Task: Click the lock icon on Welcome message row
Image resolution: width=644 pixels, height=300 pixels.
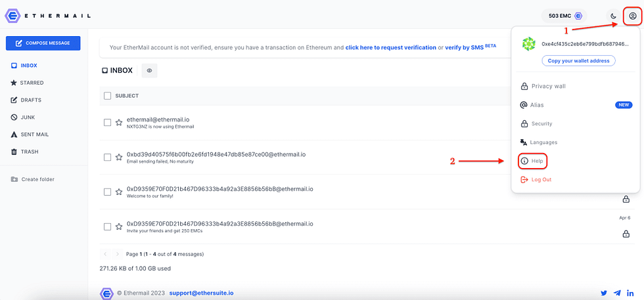Action: [x=626, y=200]
